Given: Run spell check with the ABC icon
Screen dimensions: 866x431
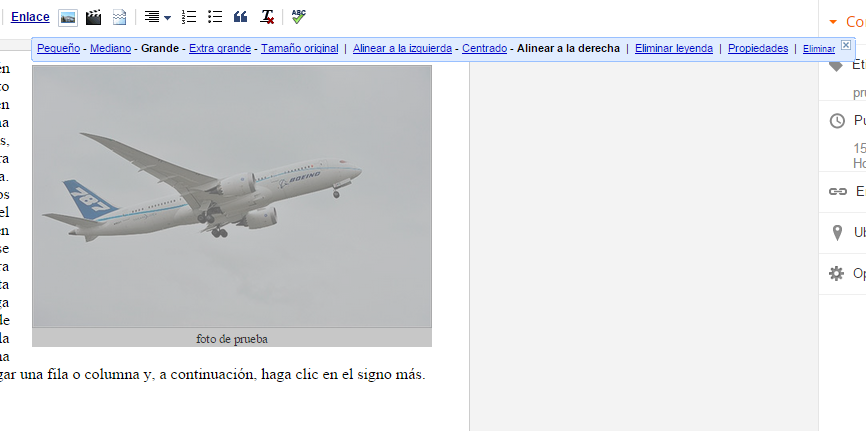Looking at the screenshot, I should point(298,17).
